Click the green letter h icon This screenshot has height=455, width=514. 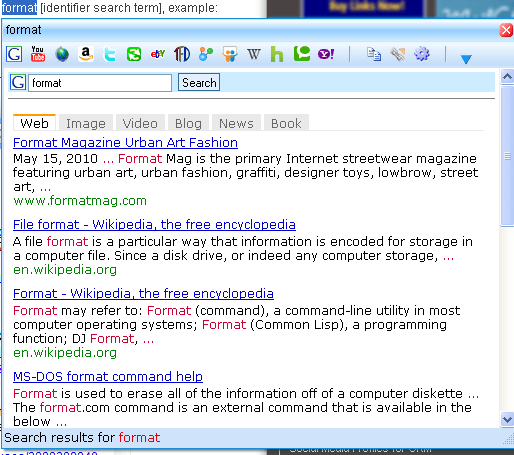277,54
